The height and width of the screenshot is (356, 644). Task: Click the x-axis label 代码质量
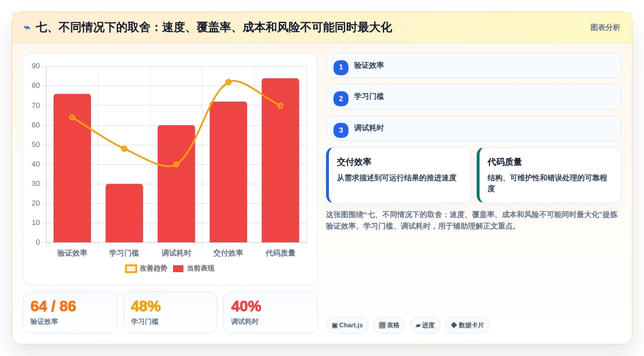(281, 253)
